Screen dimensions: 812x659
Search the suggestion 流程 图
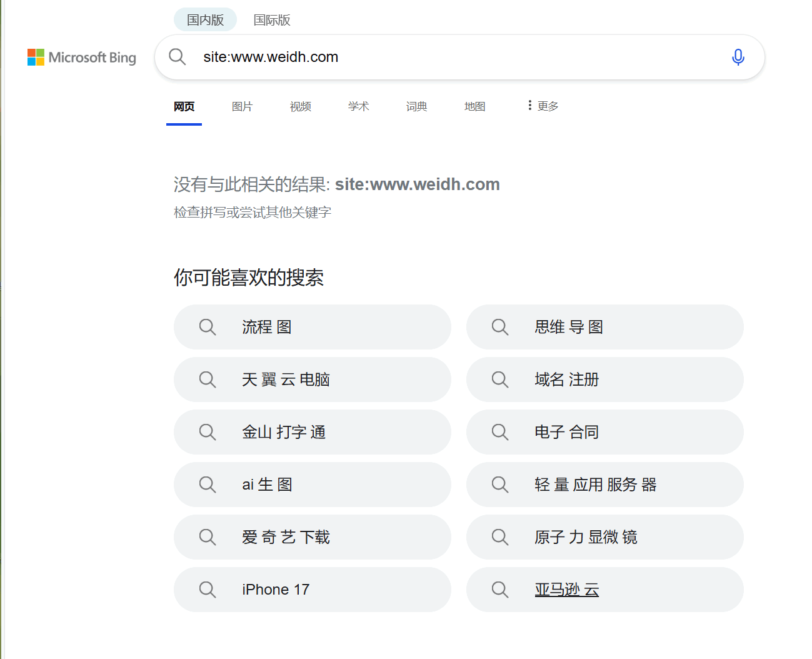pos(313,327)
